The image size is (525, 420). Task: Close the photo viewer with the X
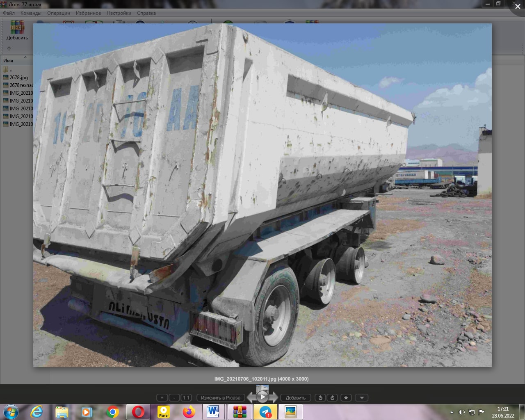[518, 7]
